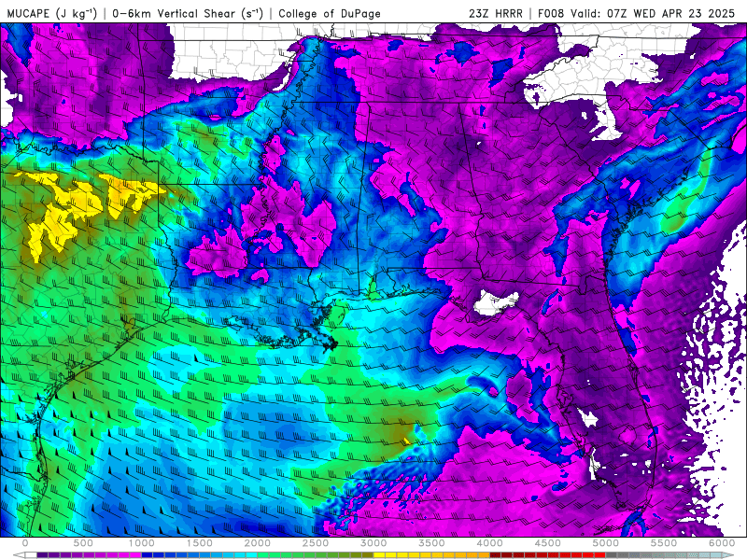Click the 1000 label on the color scale
Viewport: 747px width, 560px height.
tap(142, 543)
